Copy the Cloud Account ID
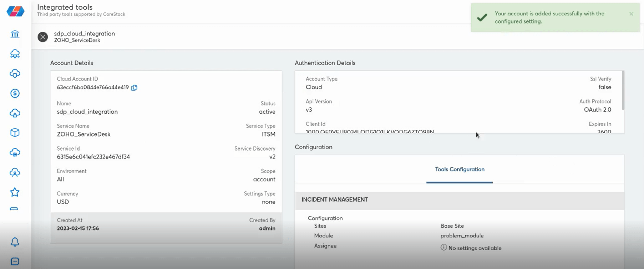 pyautogui.click(x=134, y=88)
